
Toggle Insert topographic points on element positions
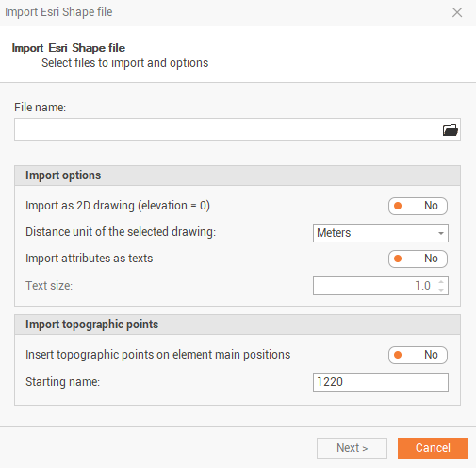click(x=418, y=355)
